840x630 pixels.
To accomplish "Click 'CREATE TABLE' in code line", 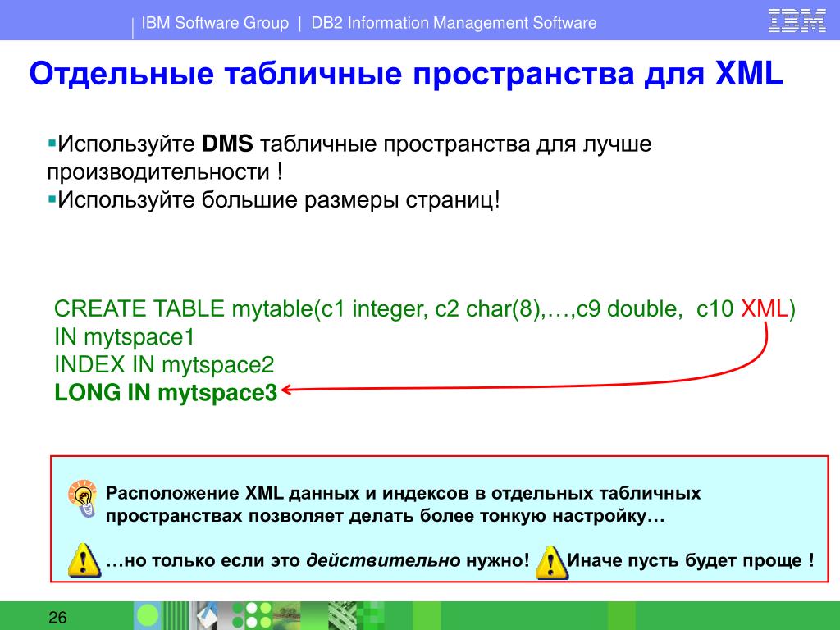I will (x=139, y=309).
